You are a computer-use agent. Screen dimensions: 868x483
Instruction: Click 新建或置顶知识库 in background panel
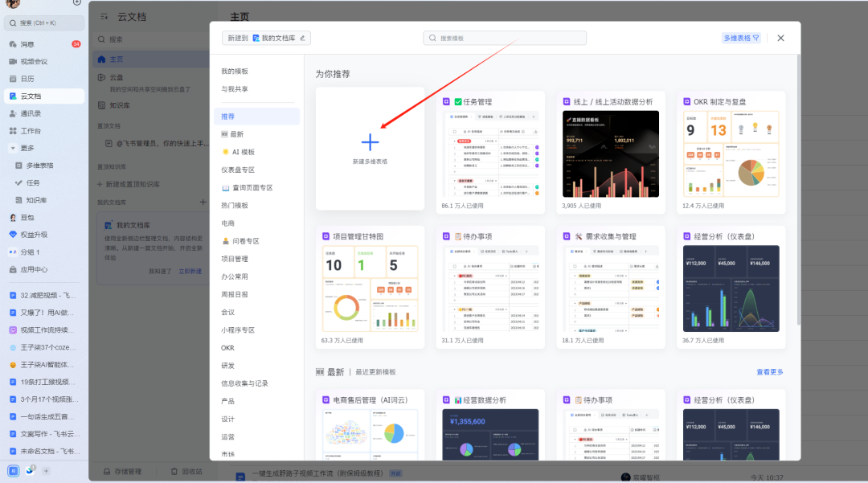pyautogui.click(x=129, y=184)
